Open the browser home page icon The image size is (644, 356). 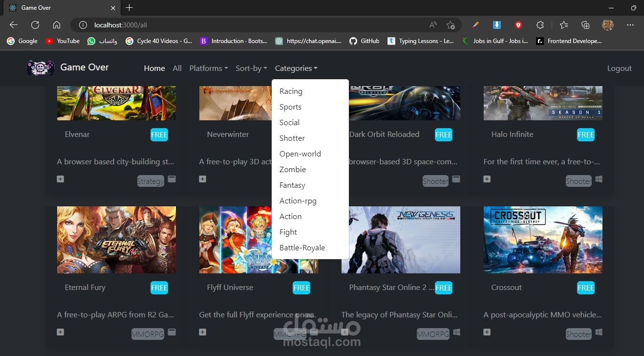pos(57,25)
